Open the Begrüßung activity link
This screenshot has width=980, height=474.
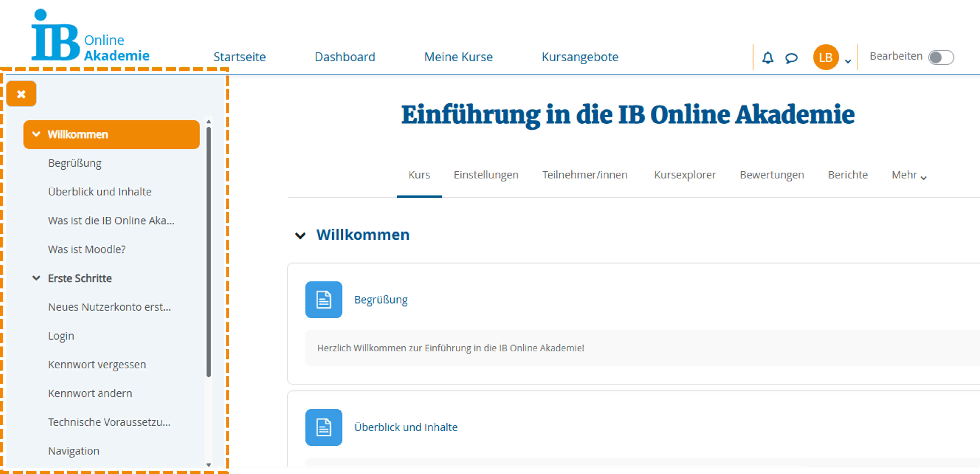381,300
